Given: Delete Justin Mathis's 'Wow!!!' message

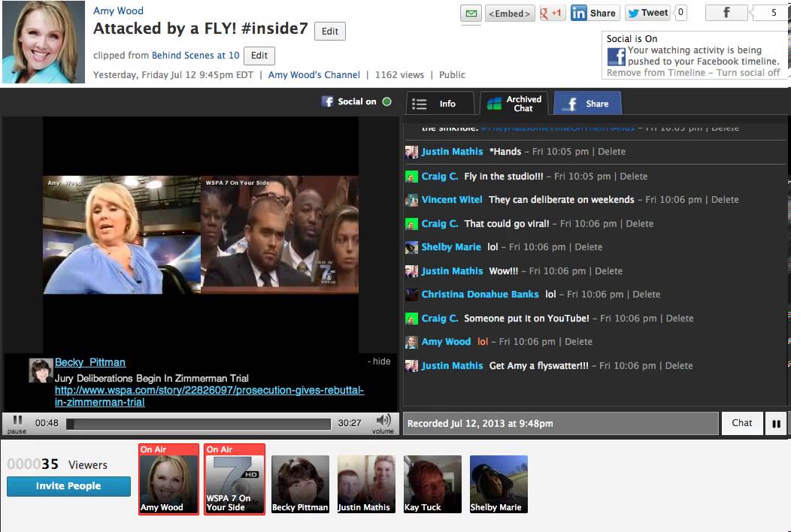Looking at the screenshot, I should tap(609, 271).
